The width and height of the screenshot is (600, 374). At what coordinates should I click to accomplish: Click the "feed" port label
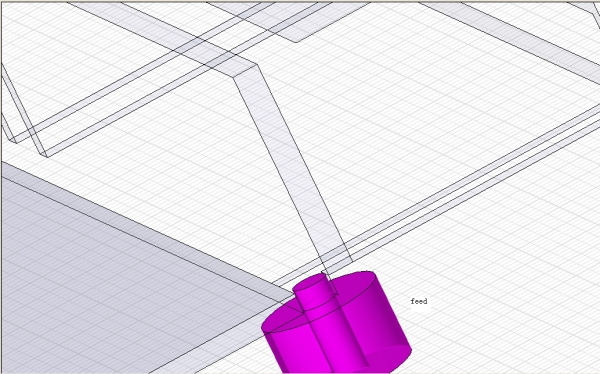(x=419, y=301)
